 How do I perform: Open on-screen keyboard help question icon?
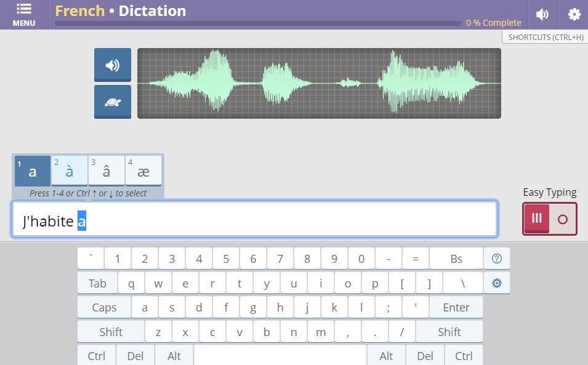pos(496,259)
